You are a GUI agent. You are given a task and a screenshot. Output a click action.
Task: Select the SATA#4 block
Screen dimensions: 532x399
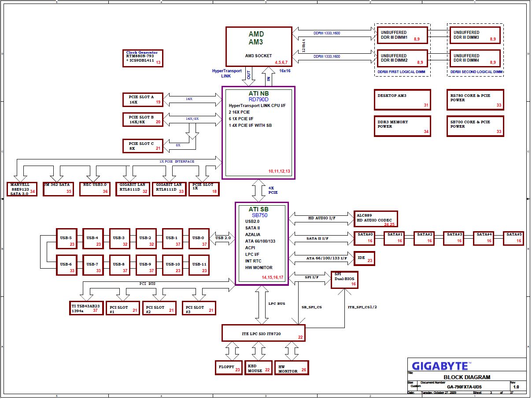click(484, 238)
